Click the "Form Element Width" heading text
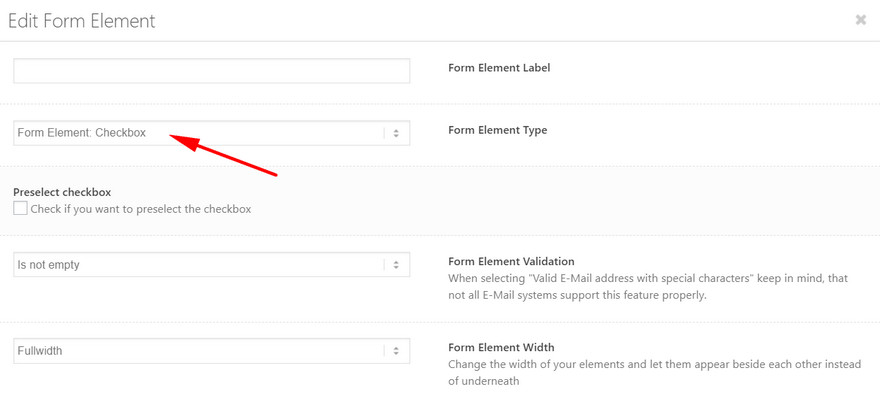This screenshot has height=408, width=880. click(x=501, y=347)
